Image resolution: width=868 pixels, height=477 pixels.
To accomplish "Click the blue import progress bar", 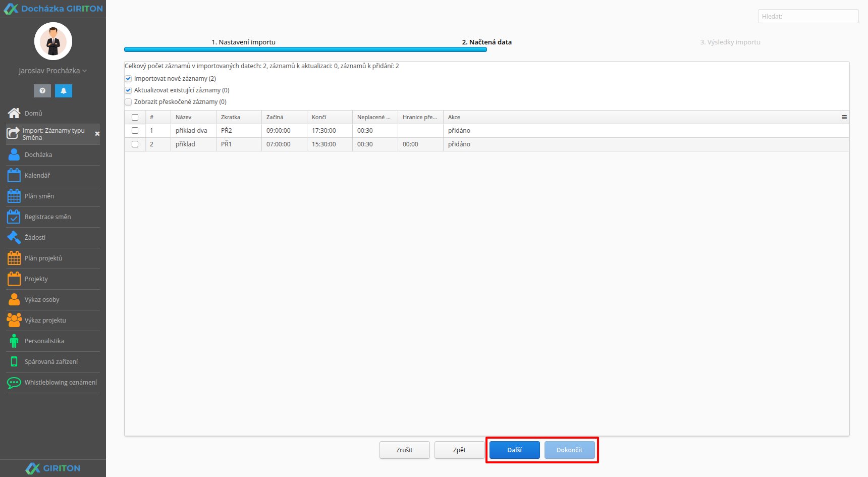I will (x=305, y=49).
